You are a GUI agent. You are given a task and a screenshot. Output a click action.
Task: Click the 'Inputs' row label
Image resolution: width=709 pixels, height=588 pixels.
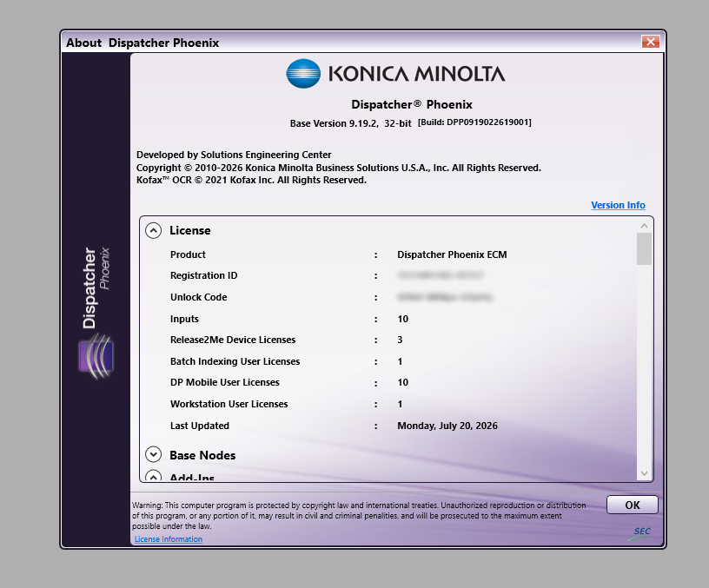click(x=184, y=319)
